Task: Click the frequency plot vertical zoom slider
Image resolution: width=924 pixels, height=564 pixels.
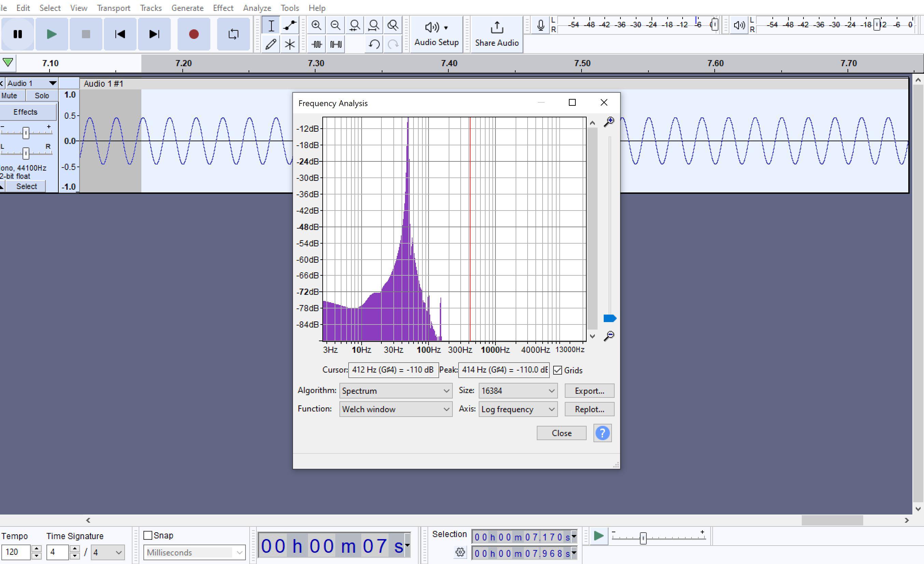Action: click(x=610, y=318)
